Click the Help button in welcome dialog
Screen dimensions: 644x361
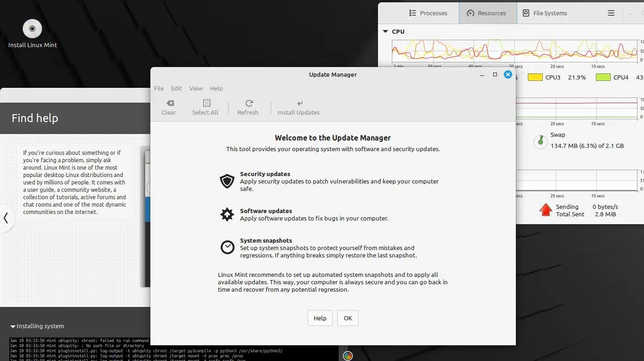(x=320, y=318)
